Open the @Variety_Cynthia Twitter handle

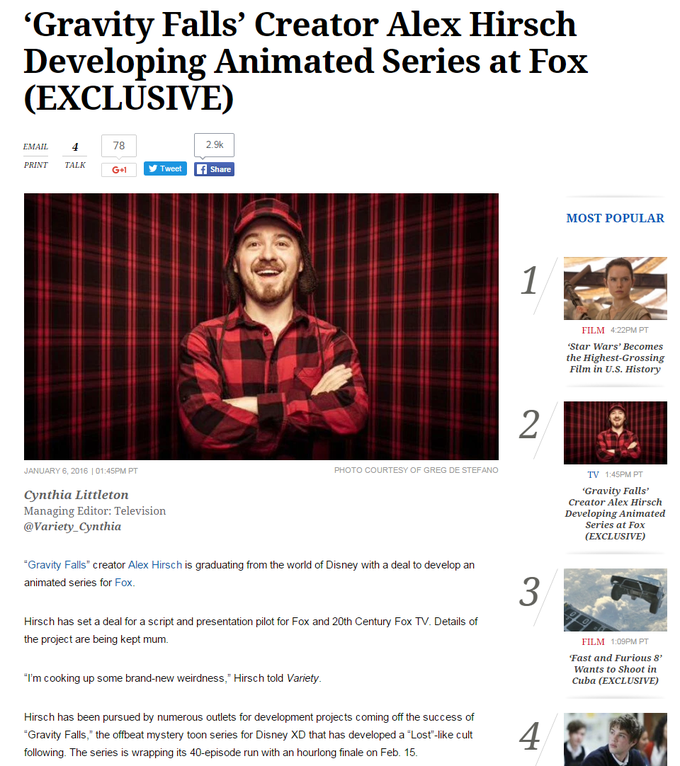tap(72, 527)
